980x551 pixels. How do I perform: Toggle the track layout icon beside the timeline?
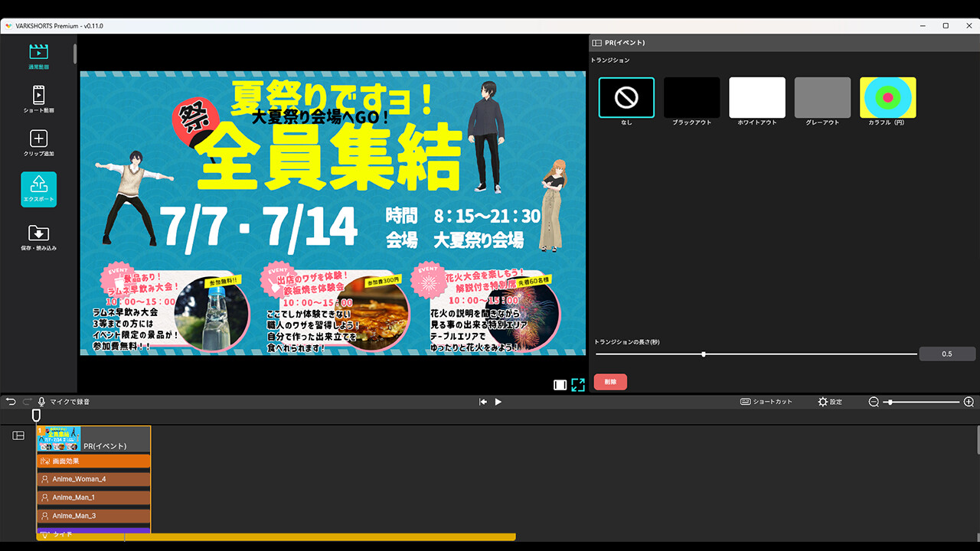click(17, 435)
